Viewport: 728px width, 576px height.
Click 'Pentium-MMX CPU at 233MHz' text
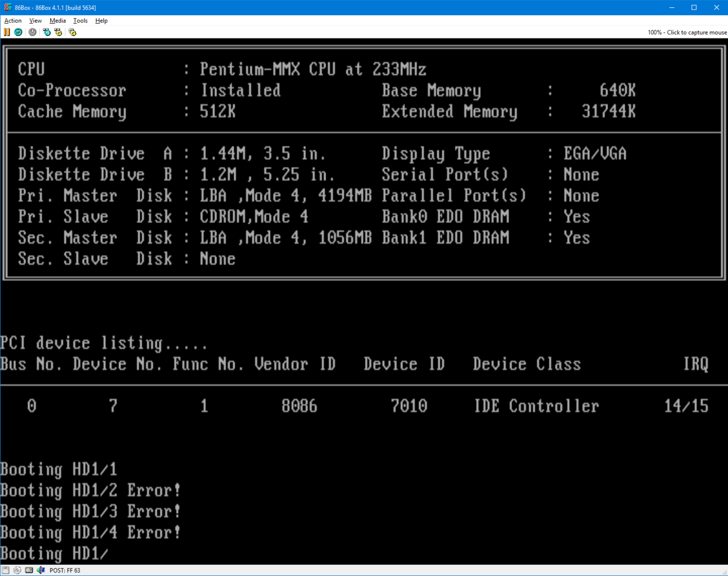[x=313, y=69]
